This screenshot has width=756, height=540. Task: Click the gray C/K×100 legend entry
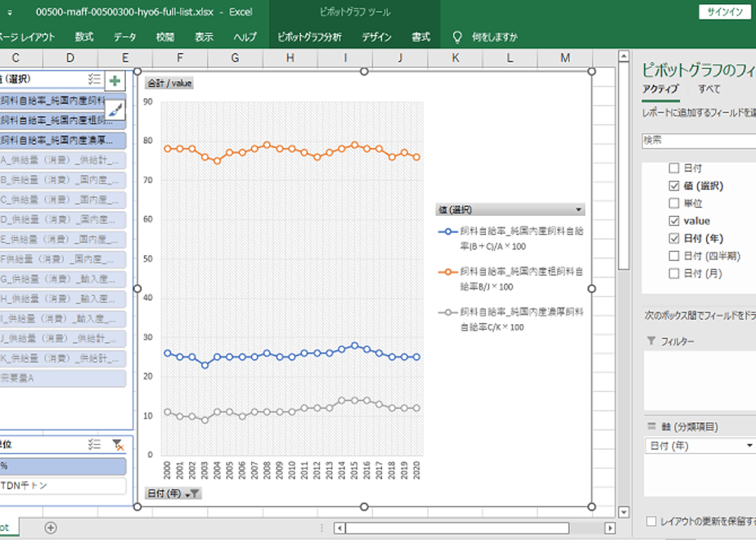[x=511, y=320]
